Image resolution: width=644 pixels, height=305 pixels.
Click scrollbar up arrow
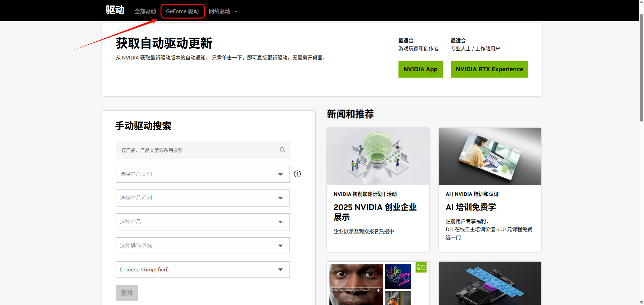[641, 3]
